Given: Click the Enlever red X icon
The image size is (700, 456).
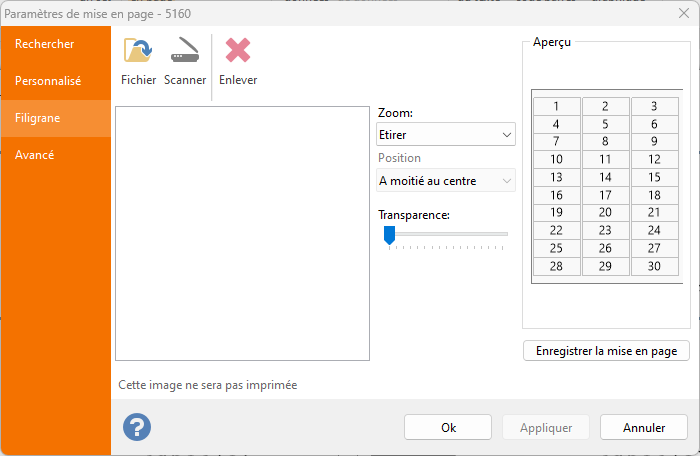Looking at the screenshot, I should pyautogui.click(x=238, y=52).
